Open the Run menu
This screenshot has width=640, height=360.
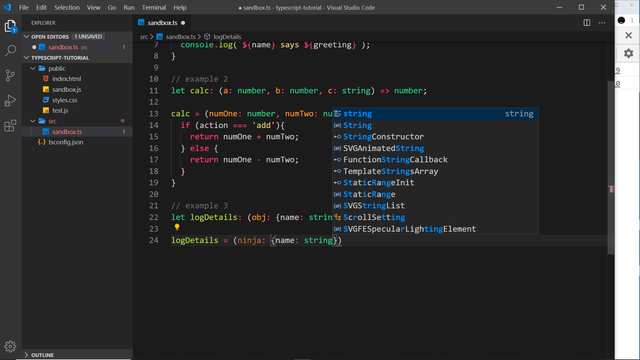129,7
